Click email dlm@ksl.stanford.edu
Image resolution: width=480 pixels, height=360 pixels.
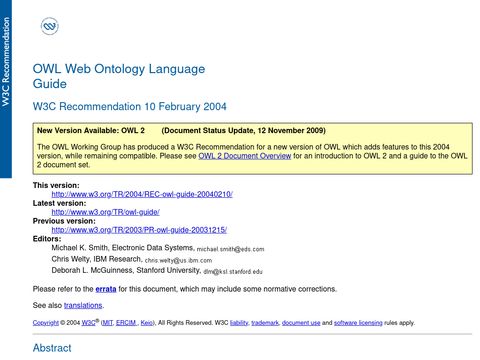[x=233, y=272]
